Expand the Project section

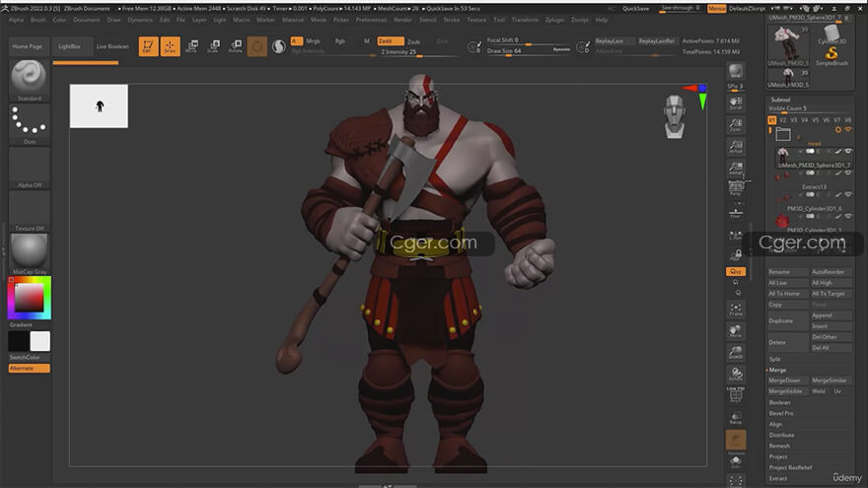[x=778, y=457]
